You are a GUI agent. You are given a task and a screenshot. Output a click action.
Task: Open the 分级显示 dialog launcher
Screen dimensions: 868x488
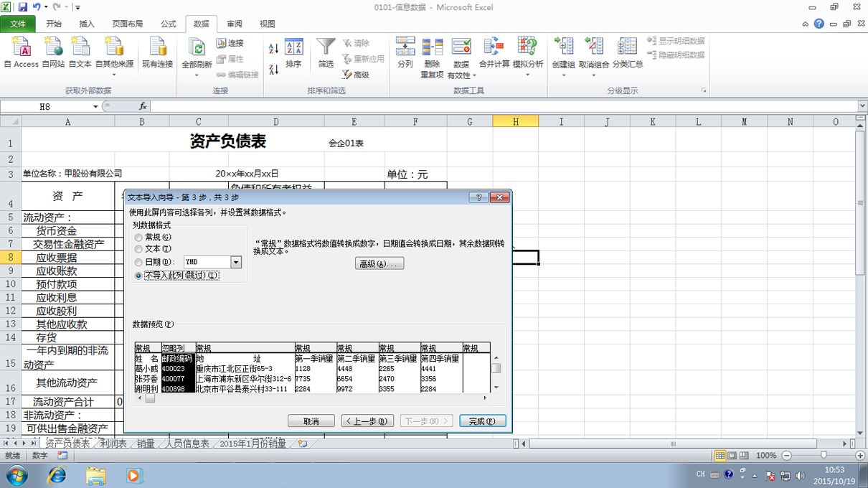[704, 90]
